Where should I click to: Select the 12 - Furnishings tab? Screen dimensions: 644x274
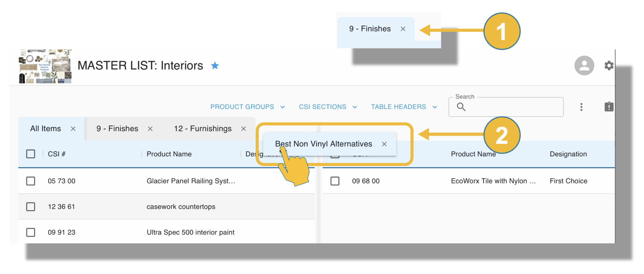[x=203, y=129]
